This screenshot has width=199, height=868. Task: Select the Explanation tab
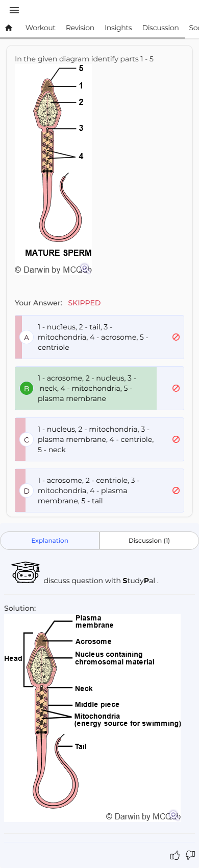(50, 541)
